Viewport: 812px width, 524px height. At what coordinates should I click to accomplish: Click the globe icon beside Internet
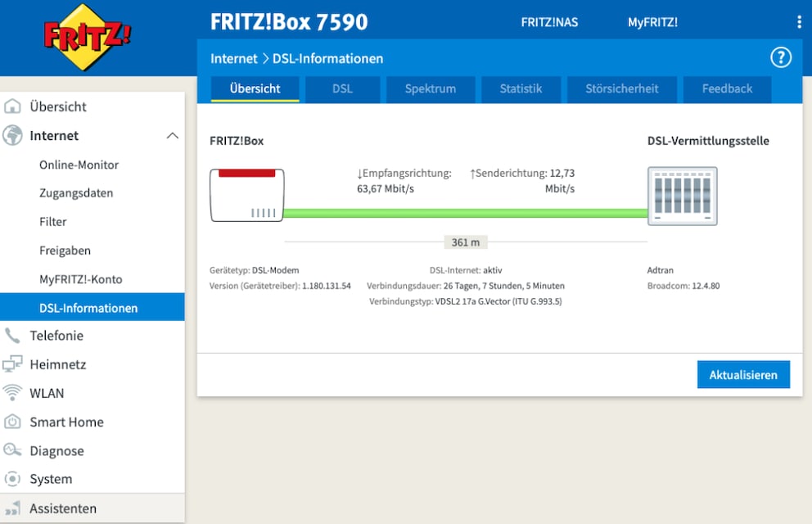12,135
